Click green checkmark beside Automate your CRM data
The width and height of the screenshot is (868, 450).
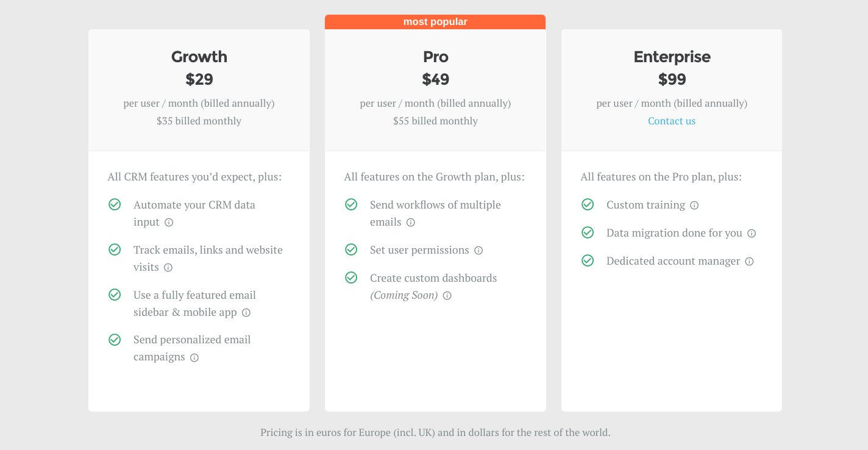pos(115,204)
